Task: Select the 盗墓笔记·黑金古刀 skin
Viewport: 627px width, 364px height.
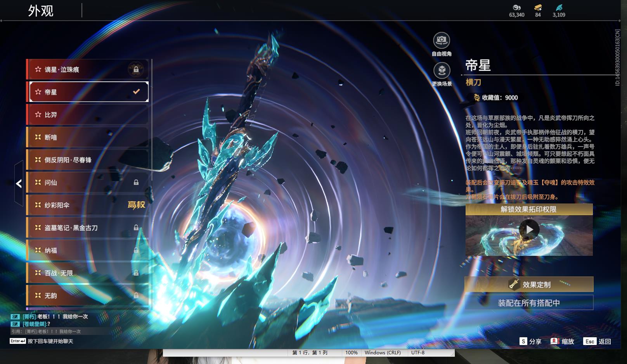Action: [x=88, y=228]
